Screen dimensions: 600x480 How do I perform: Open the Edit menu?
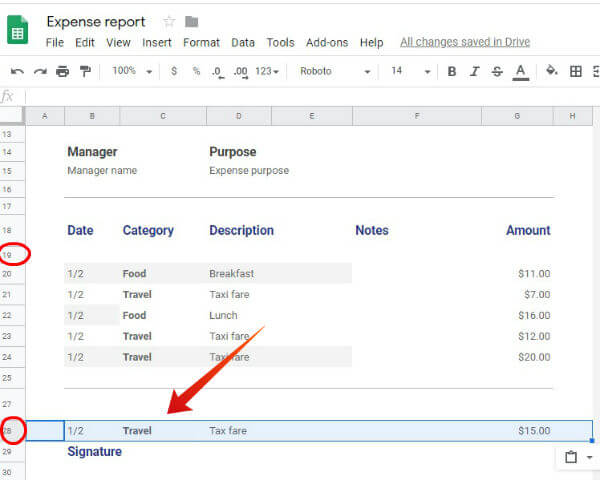pyautogui.click(x=85, y=42)
